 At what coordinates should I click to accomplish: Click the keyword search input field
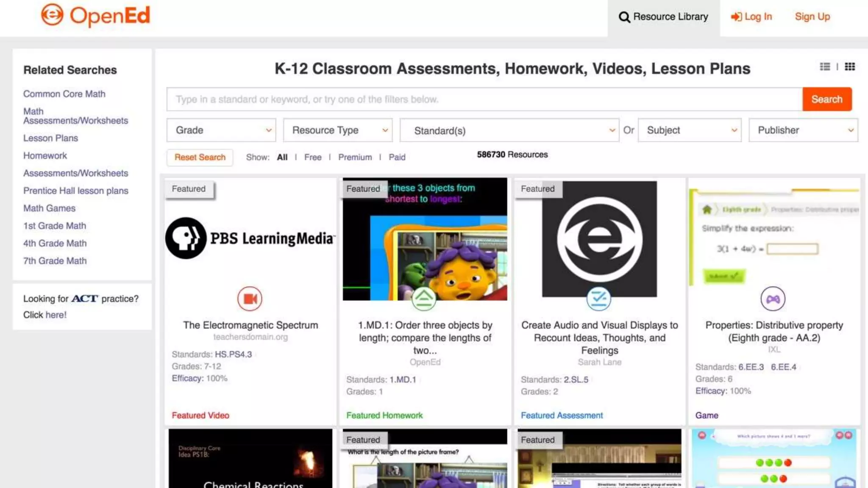(x=484, y=99)
